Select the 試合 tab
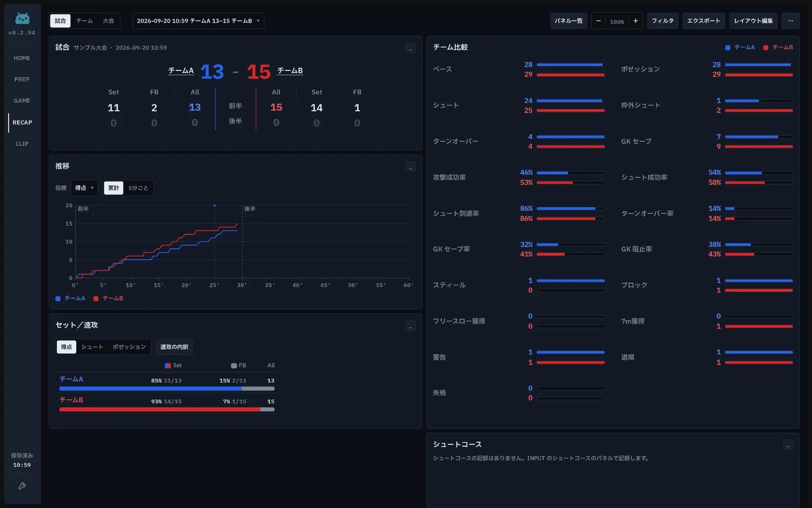The height and width of the screenshot is (508, 812). [x=60, y=21]
